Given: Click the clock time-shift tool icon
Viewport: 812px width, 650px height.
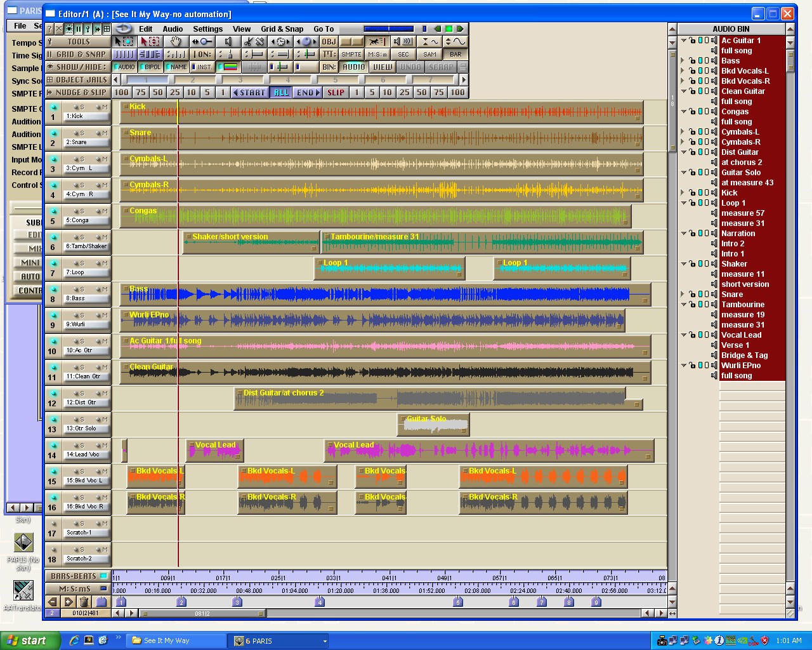Looking at the screenshot, I should click(x=280, y=41).
